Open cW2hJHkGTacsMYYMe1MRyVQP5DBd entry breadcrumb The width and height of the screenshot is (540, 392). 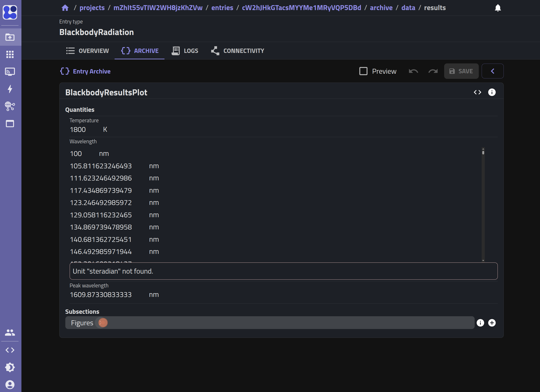(x=302, y=8)
